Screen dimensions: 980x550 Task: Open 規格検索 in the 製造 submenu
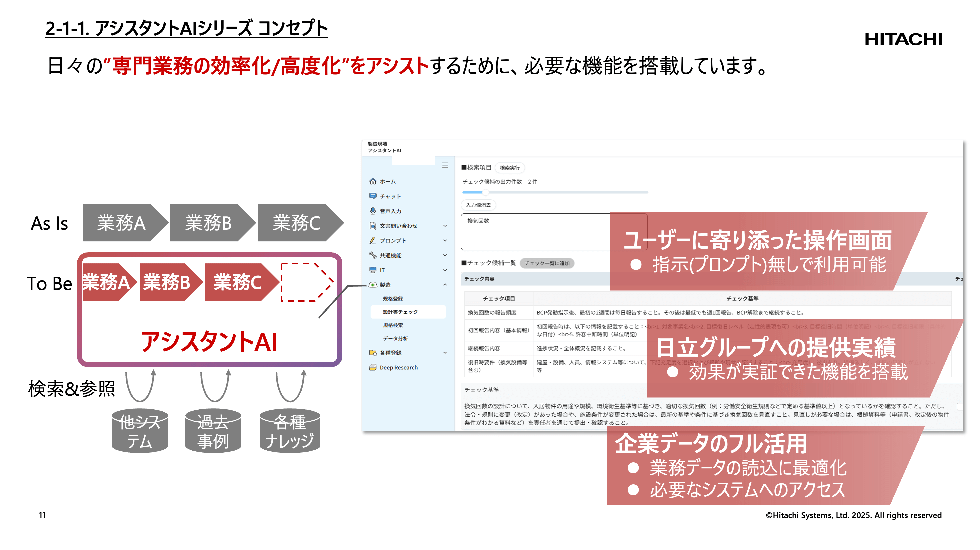click(x=393, y=325)
